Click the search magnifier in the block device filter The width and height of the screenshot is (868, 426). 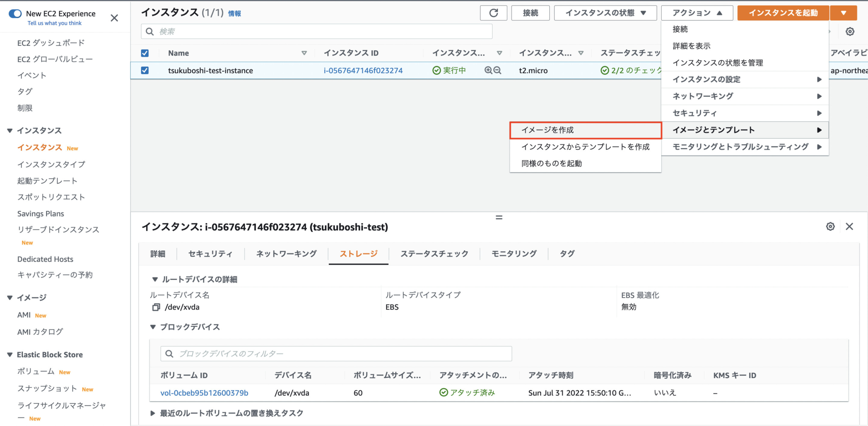click(170, 354)
